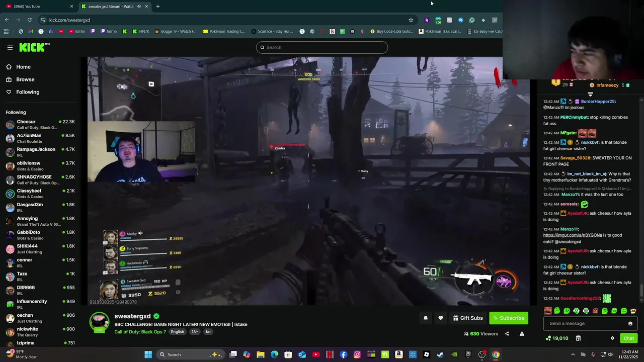Switch to the YouTube tab
The width and height of the screenshot is (644, 362).
[x=39, y=7]
